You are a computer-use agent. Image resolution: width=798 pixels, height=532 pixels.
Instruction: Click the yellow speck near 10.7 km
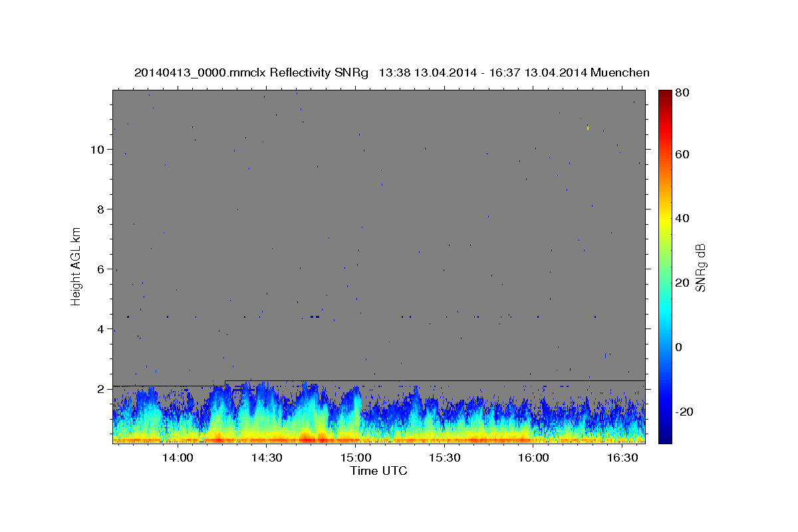588,127
